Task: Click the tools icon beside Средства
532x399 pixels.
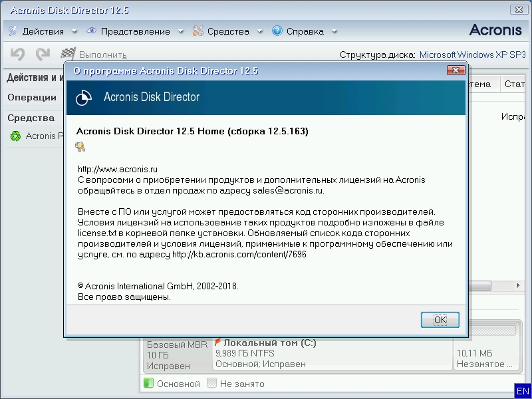Action: [x=198, y=31]
